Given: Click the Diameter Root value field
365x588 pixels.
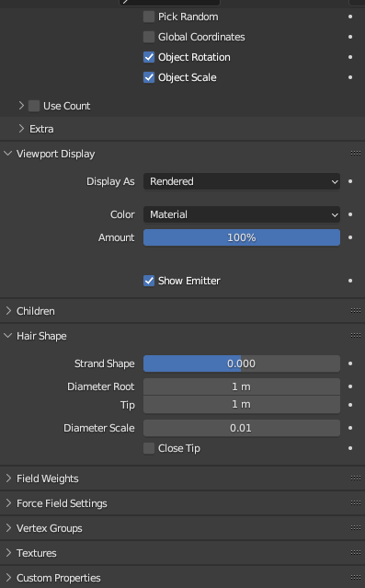Looking at the screenshot, I should pos(242,386).
